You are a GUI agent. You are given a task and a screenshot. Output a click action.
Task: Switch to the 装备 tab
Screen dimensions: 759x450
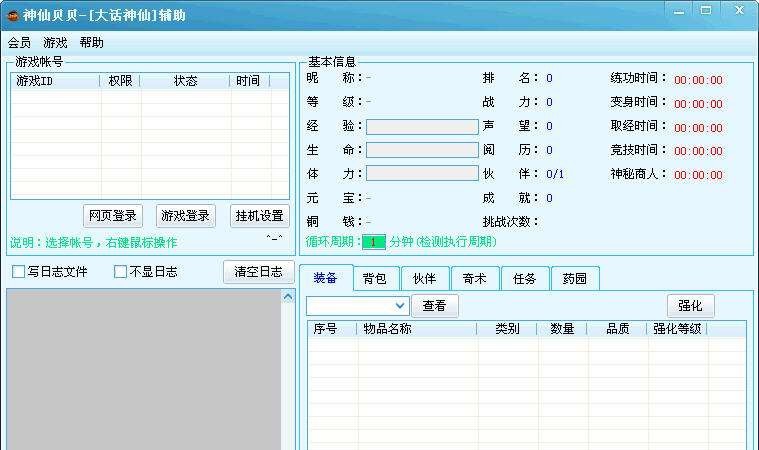325,278
